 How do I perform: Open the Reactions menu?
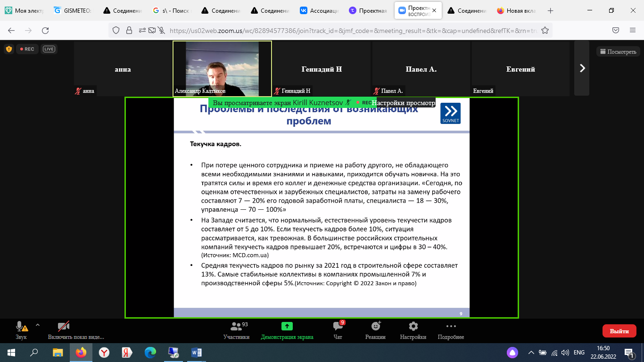pos(375,327)
